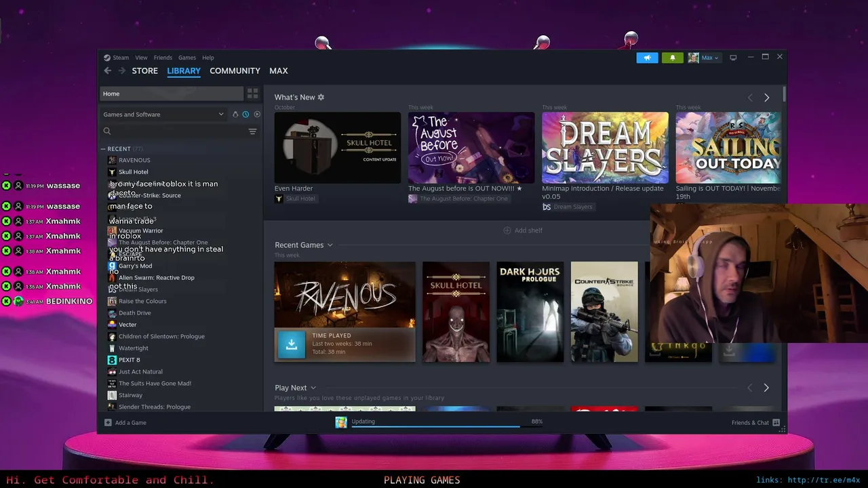Click the updating game icon in the downloads bar
The height and width of the screenshot is (488, 868).
point(341,422)
